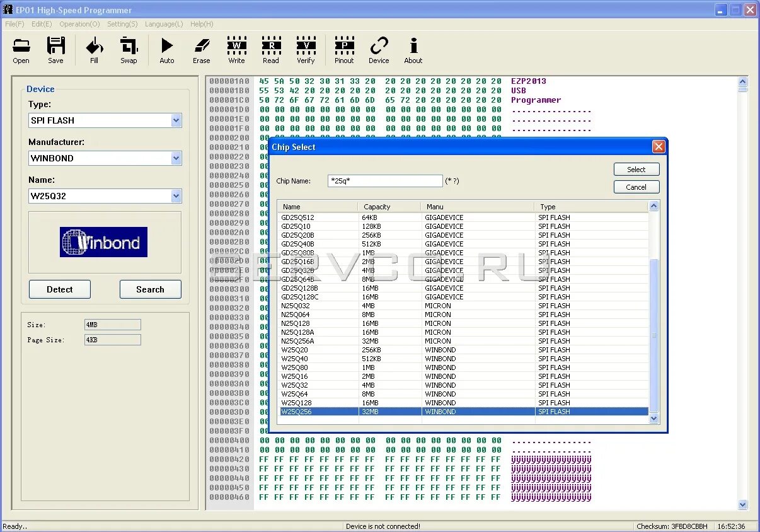
Task: Close the Chip Select dialog
Action: pyautogui.click(x=659, y=147)
